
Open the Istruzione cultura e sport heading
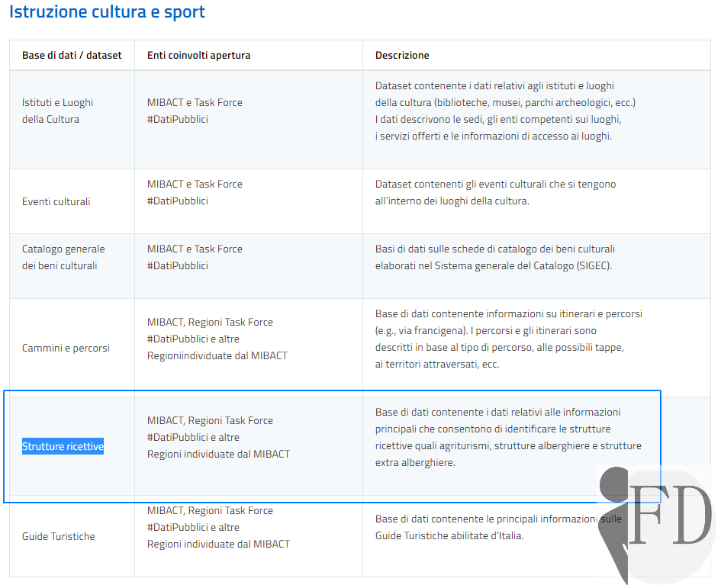[x=107, y=11]
